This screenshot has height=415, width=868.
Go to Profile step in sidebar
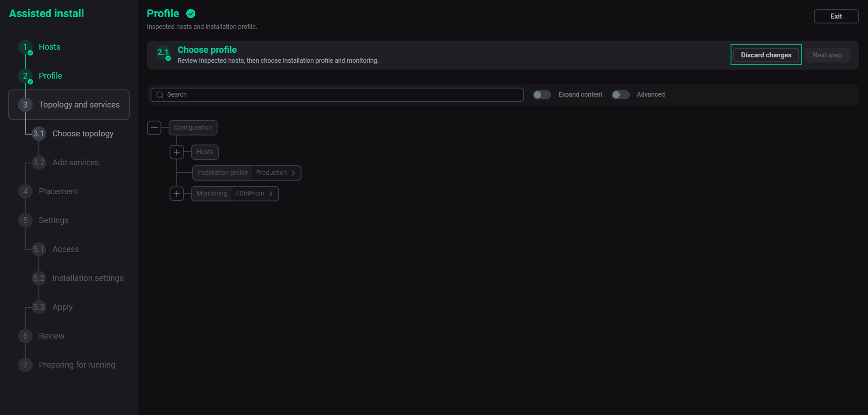click(50, 76)
